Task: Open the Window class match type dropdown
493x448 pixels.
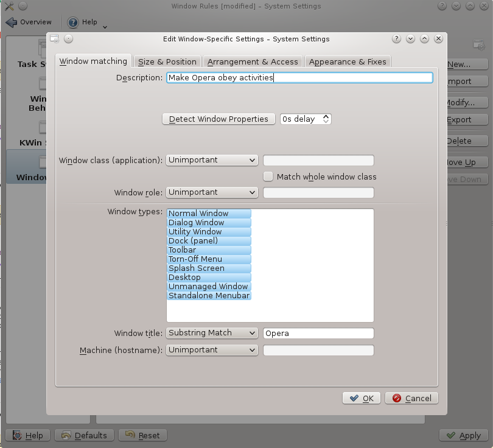Action: point(212,160)
